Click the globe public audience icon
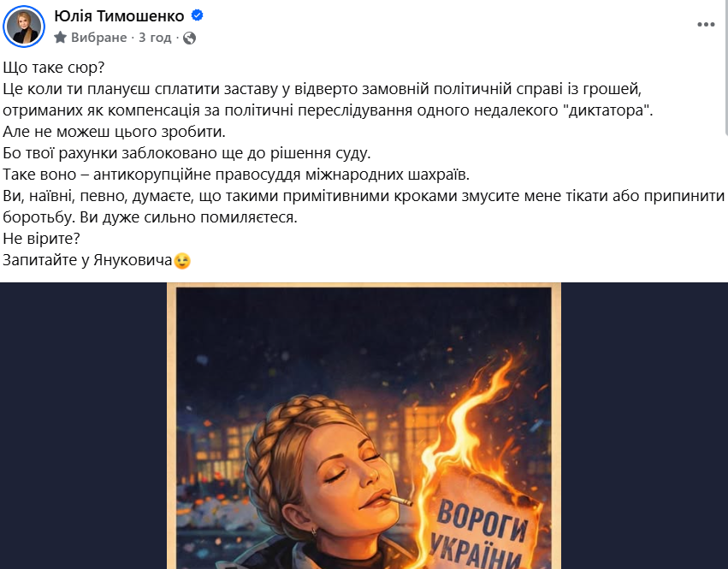 click(x=189, y=38)
